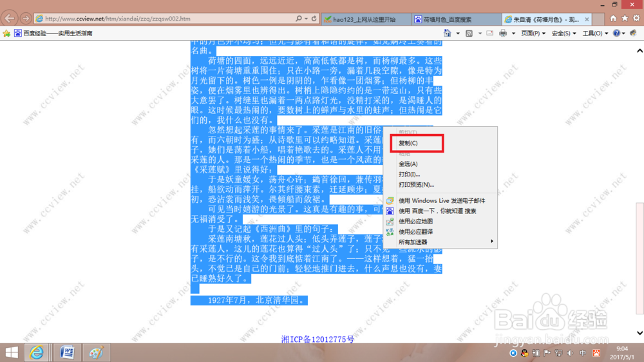Open the Home icon beside the tabs
The height and width of the screenshot is (362, 644).
[x=613, y=19]
